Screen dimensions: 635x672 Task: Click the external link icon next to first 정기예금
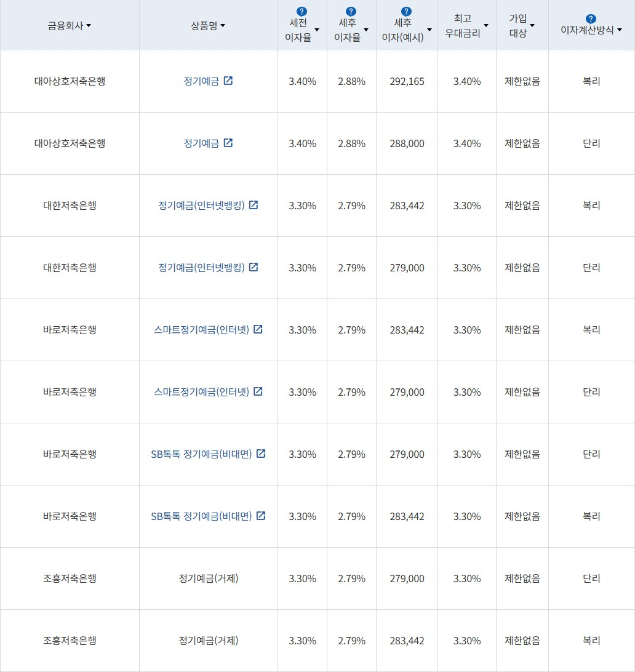[x=228, y=80]
